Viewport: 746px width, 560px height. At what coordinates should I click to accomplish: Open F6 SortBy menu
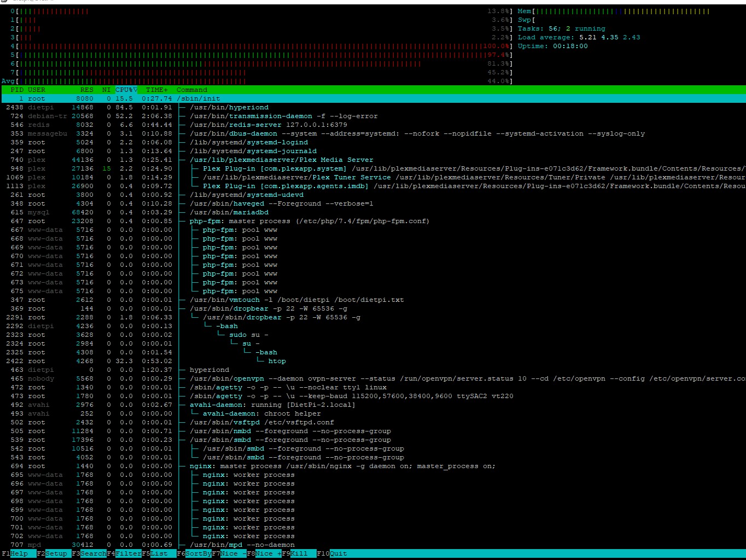(194, 553)
